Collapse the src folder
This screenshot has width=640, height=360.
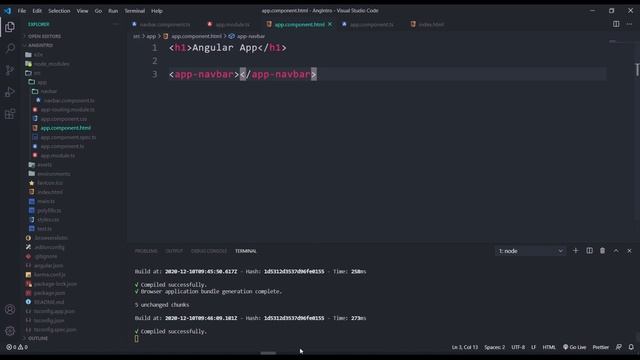pyautogui.click(x=37, y=73)
